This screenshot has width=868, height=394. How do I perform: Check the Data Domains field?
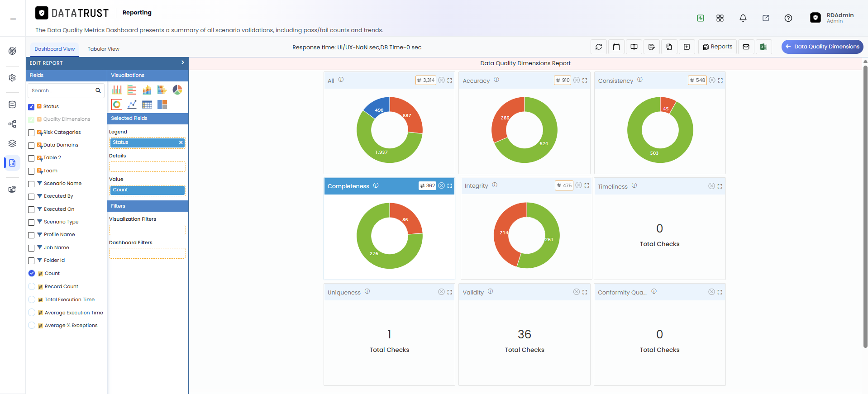tap(31, 146)
